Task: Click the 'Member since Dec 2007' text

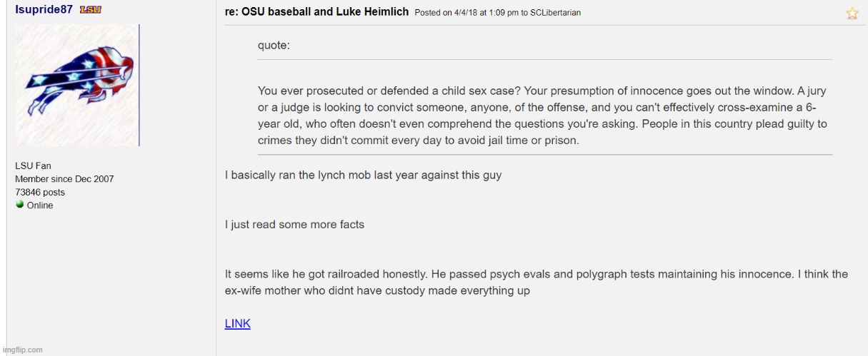Action: (64, 179)
